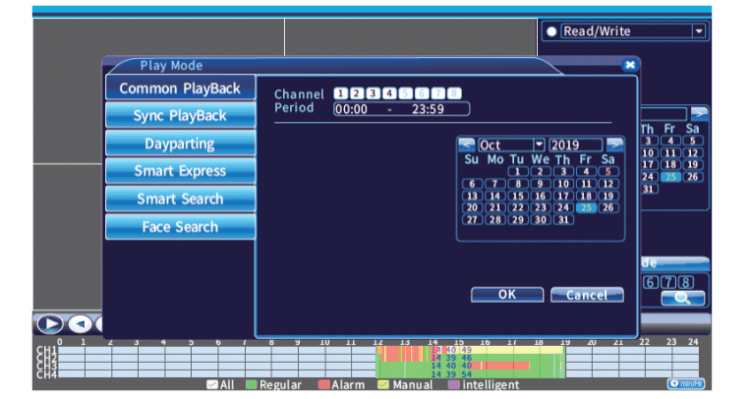Image resolution: width=750 pixels, height=399 pixels.
Task: Select the Read/Write radio button
Action: (x=551, y=32)
